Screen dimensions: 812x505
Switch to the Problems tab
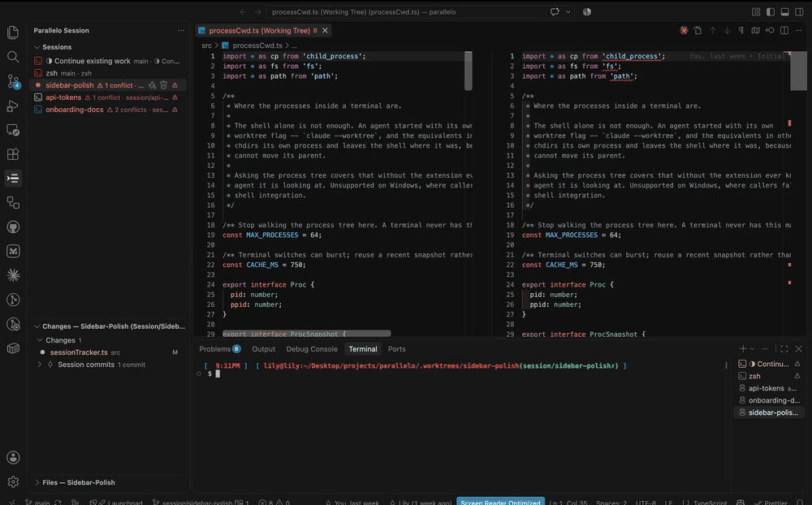(x=219, y=349)
